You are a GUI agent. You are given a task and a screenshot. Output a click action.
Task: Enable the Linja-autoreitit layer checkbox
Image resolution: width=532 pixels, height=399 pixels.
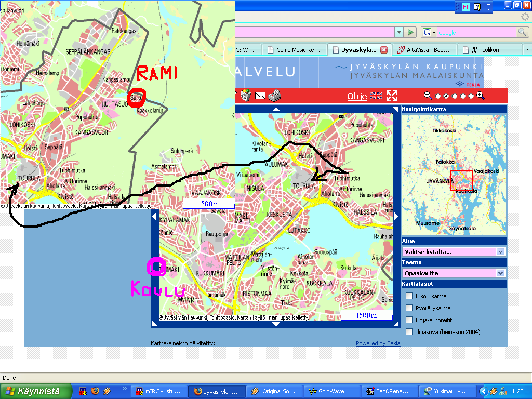pyautogui.click(x=409, y=320)
